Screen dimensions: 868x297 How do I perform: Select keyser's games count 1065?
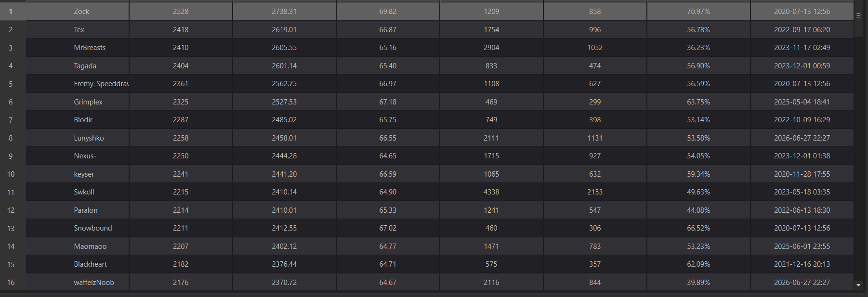[x=491, y=174]
